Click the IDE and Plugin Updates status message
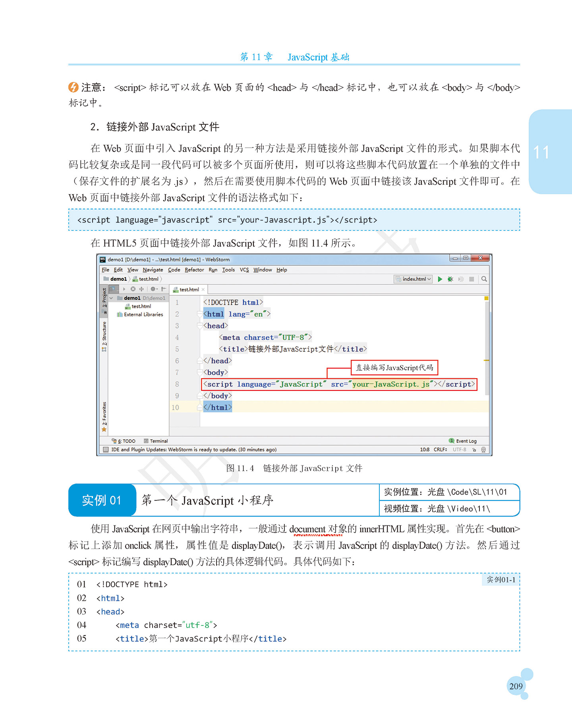Image resolution: width=572 pixels, height=728 pixels. [194, 450]
